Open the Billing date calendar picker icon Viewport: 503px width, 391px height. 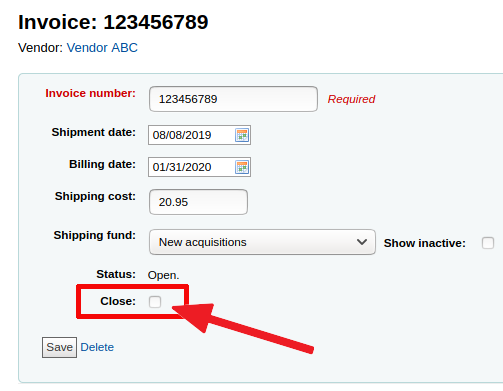[x=242, y=167]
